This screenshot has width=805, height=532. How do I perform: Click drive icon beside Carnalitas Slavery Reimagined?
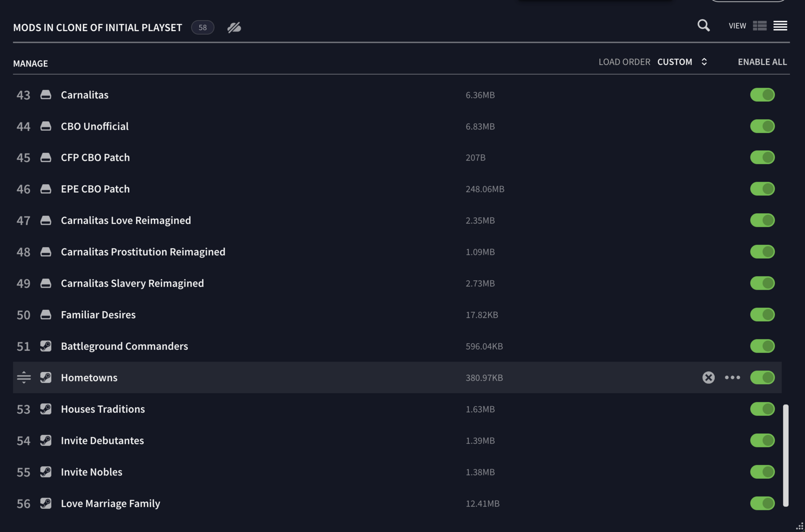46,283
